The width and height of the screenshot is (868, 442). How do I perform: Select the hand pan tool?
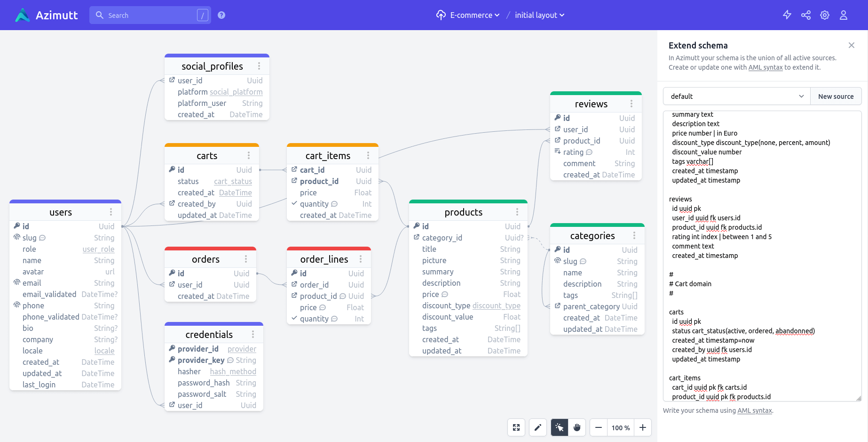point(577,427)
